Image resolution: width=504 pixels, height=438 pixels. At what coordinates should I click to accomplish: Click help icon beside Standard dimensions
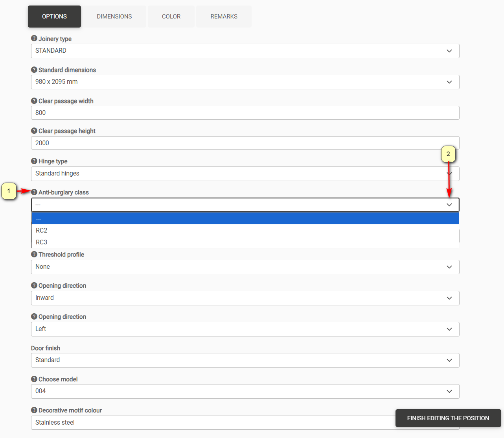click(34, 70)
